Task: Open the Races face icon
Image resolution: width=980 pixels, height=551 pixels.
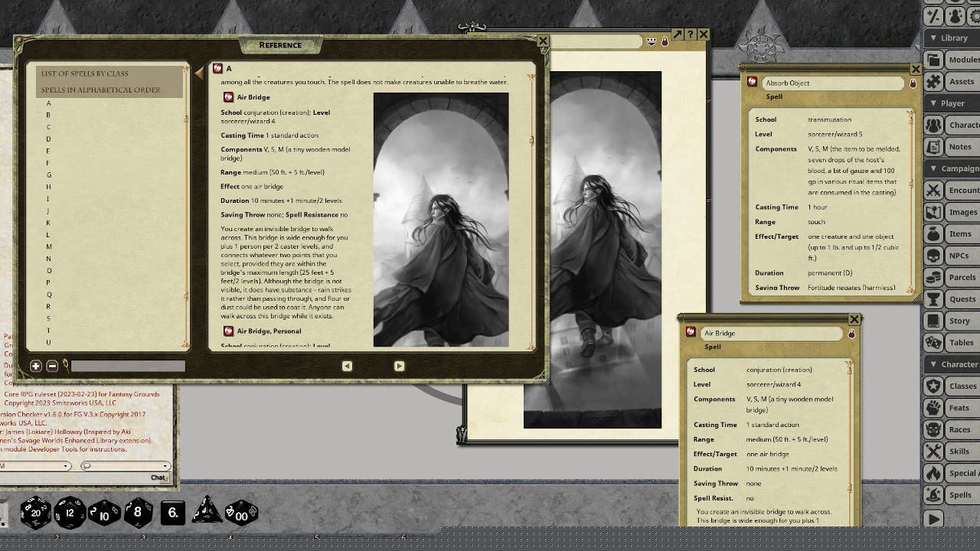Action: pyautogui.click(x=933, y=429)
